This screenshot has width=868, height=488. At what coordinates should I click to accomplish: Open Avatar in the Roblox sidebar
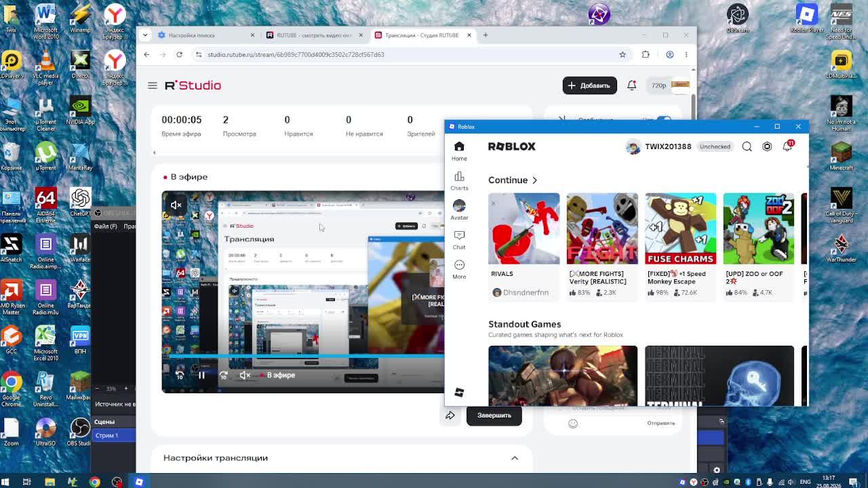point(459,210)
